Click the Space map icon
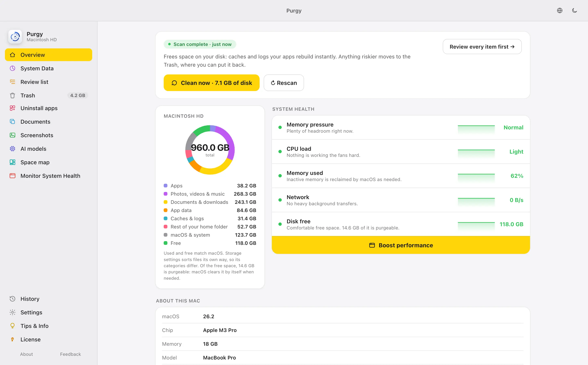This screenshot has height=365, width=588. click(x=12, y=162)
